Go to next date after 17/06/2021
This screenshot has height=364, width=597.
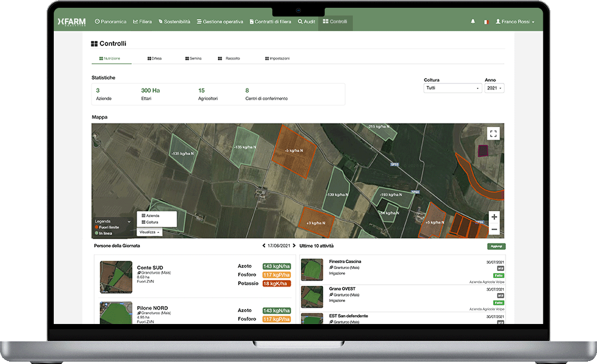point(294,246)
